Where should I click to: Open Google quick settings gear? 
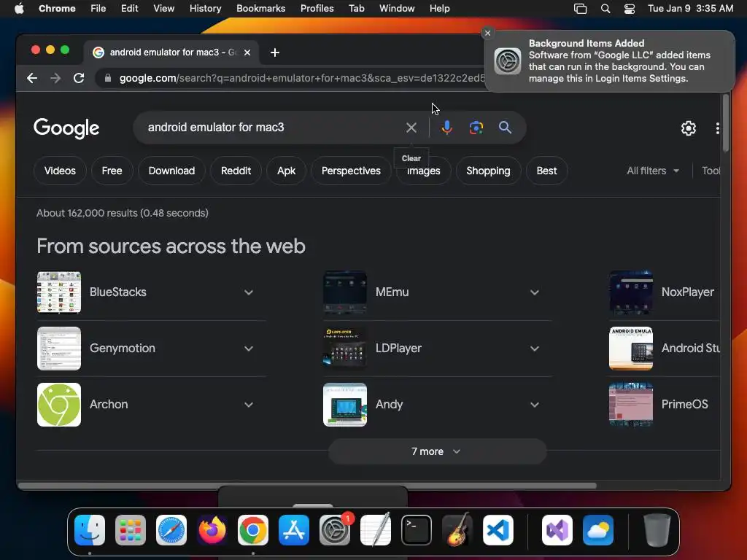click(689, 128)
